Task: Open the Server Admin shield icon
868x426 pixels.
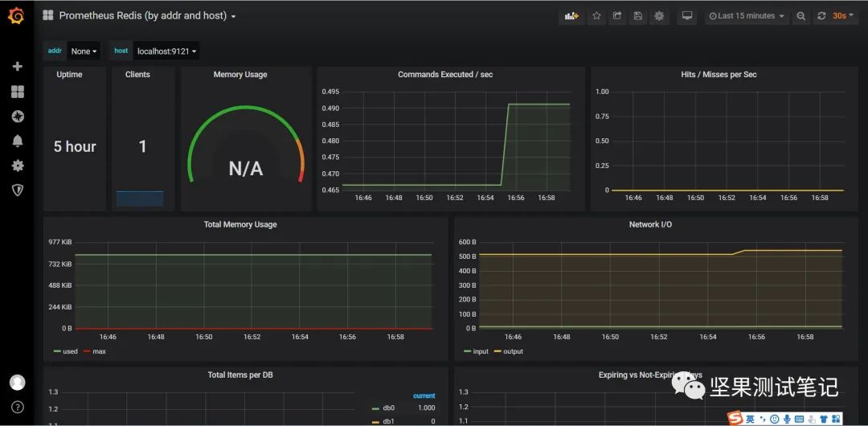Action: (x=17, y=190)
